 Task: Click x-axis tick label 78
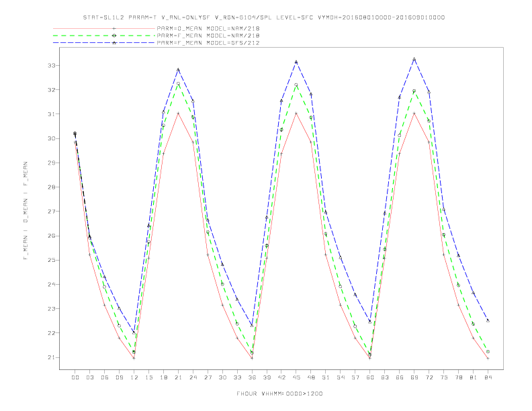coord(458,377)
